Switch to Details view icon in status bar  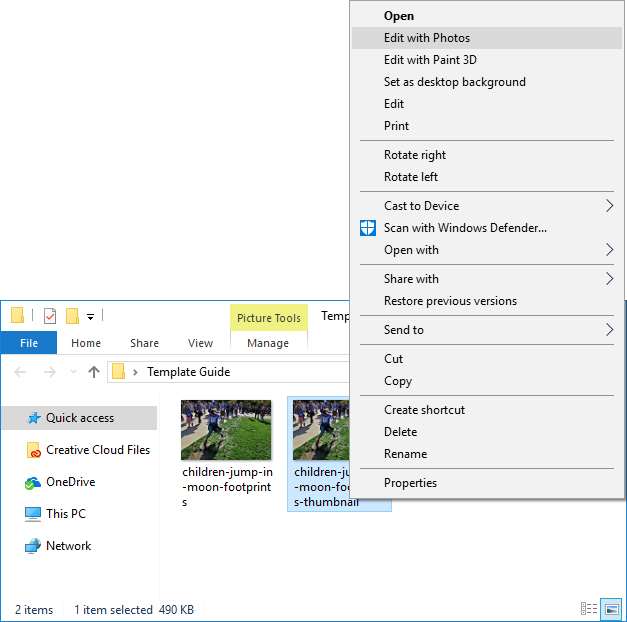point(589,609)
